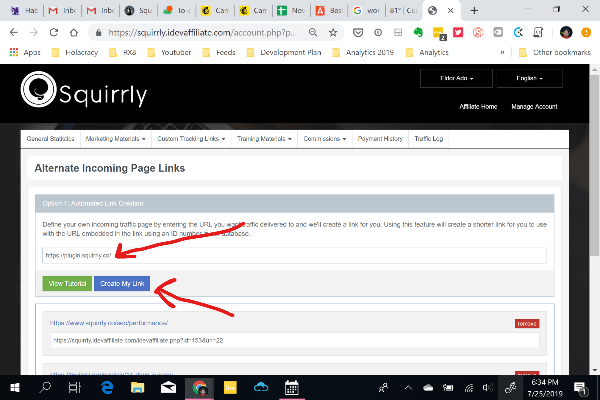Open the calendar app on taskbar

[x=292, y=388]
